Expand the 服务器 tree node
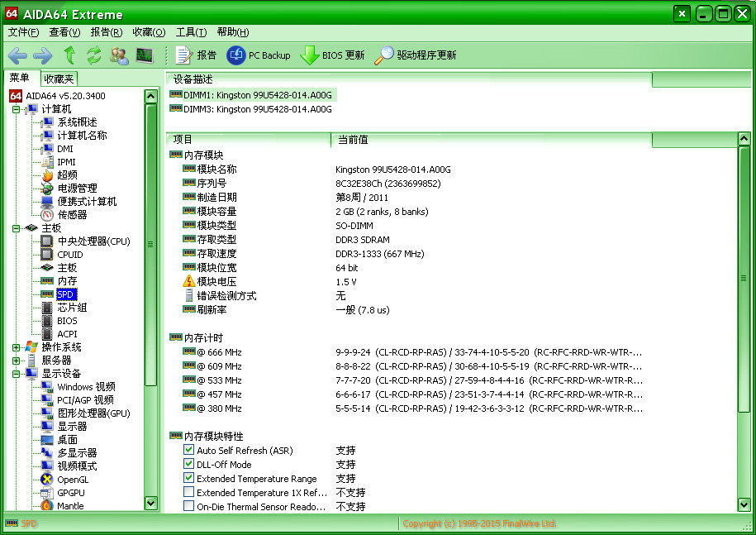 16,361
